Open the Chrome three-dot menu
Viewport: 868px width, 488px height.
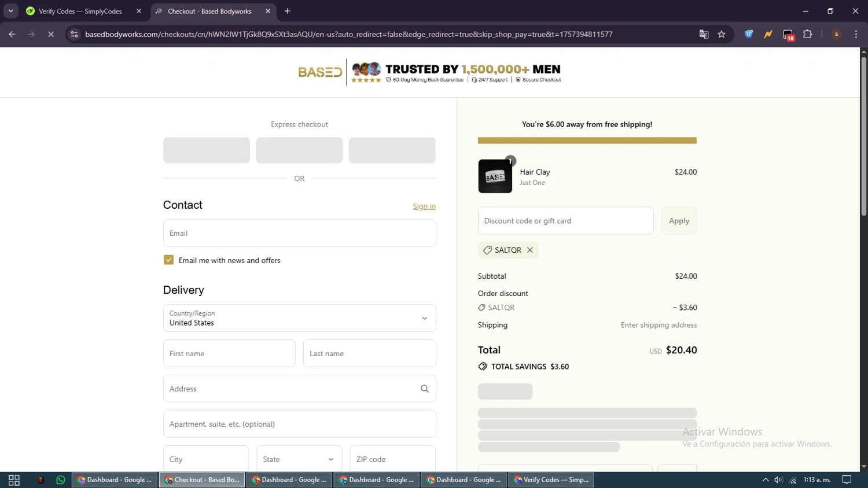856,34
